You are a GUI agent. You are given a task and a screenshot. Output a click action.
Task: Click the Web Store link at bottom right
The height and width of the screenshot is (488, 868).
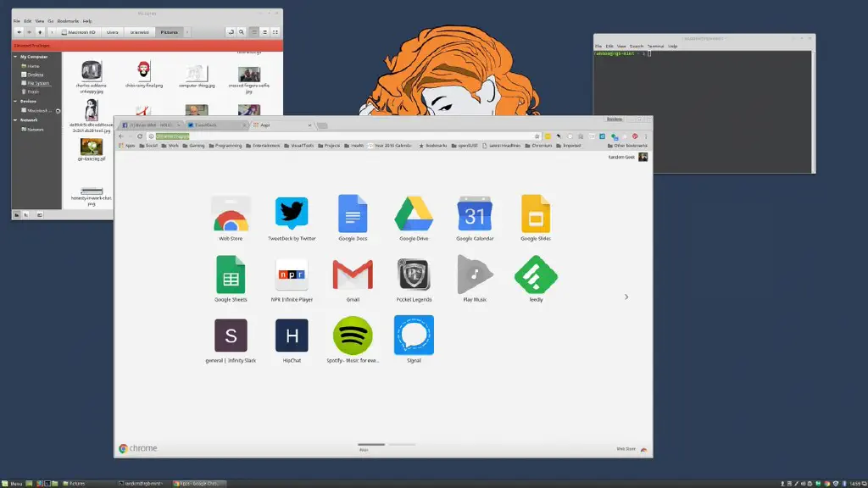tap(632, 449)
